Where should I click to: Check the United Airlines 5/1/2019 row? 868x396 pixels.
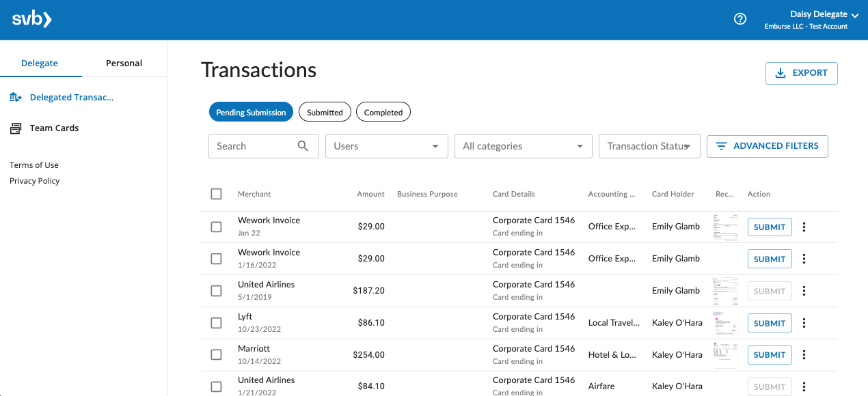[217, 291]
